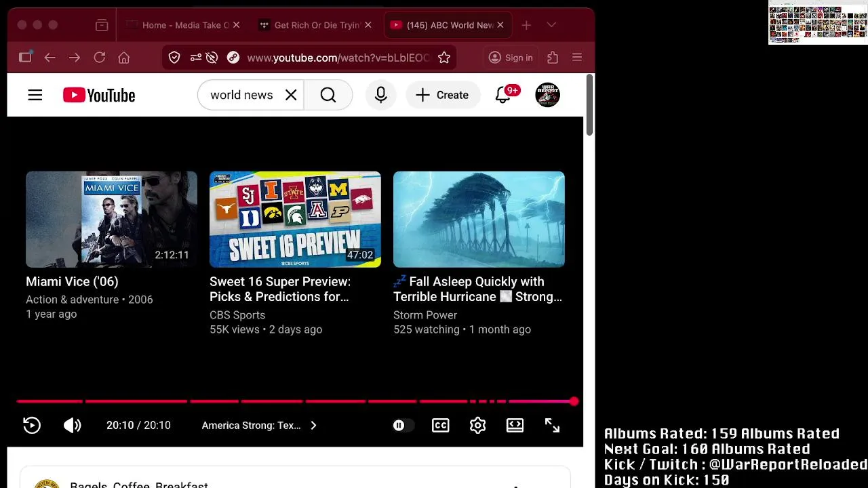This screenshot has height=488, width=868.
Task: Click the browser Sign in button
Action: tap(511, 58)
